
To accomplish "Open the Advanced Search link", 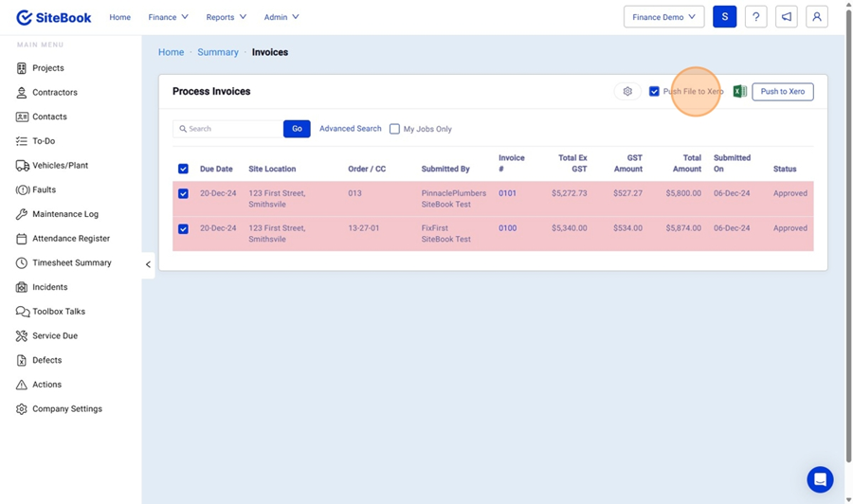I will click(350, 129).
